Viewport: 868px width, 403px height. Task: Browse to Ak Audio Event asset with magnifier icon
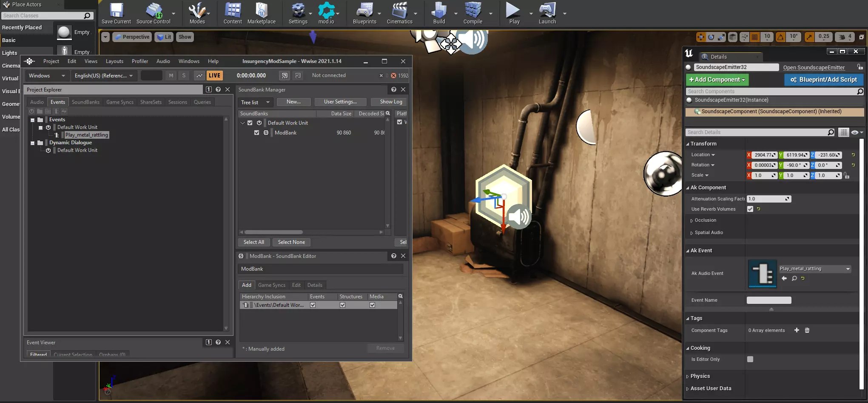click(794, 278)
